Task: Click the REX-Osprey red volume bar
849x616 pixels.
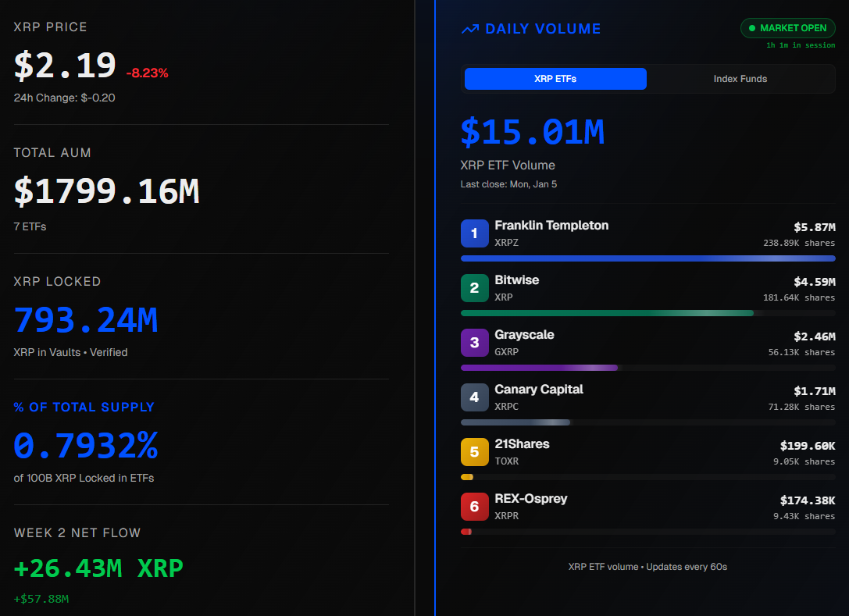Action: [466, 532]
